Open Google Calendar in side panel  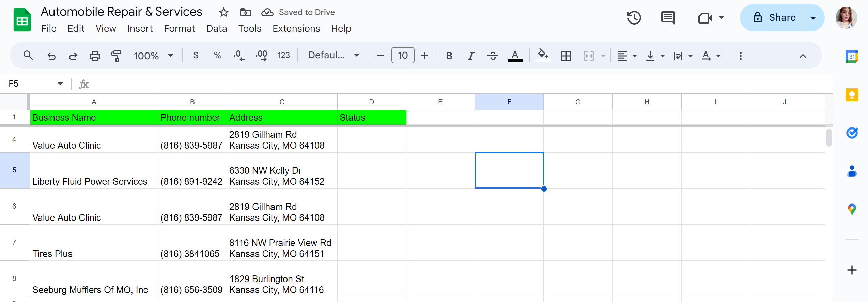coord(851,56)
